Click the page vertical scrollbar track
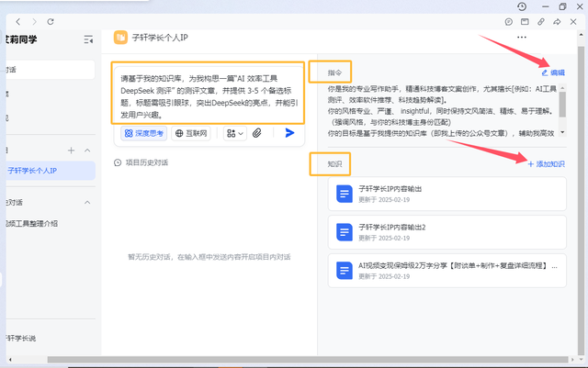 582,198
